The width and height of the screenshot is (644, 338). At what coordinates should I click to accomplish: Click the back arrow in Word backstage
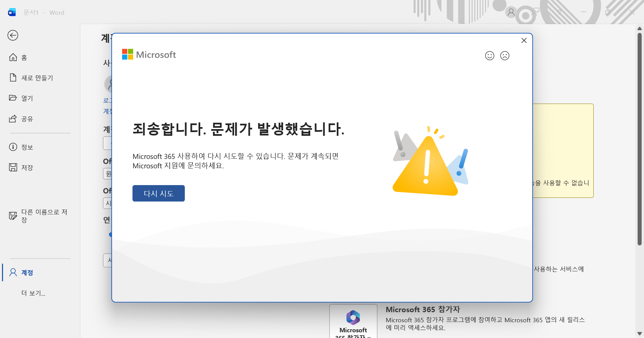[13, 35]
